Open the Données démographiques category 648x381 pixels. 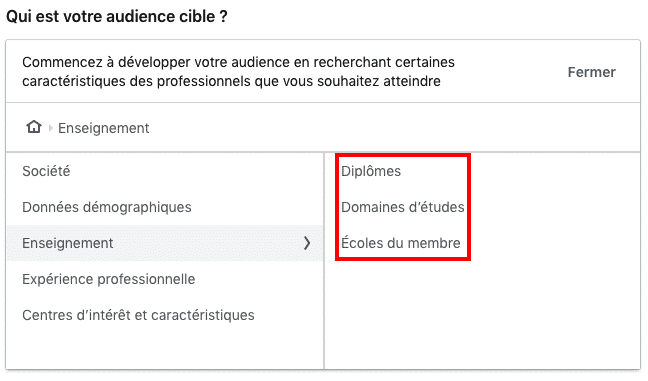point(165,207)
